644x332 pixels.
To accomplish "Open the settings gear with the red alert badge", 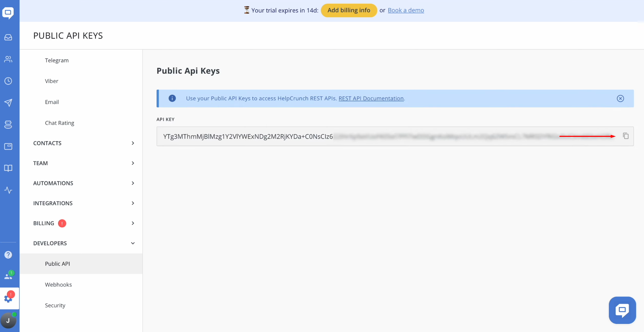I will pyautogui.click(x=8, y=298).
